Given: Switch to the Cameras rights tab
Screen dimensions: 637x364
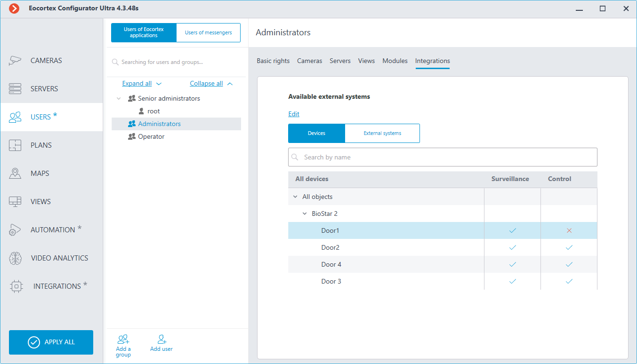Looking at the screenshot, I should [x=310, y=61].
